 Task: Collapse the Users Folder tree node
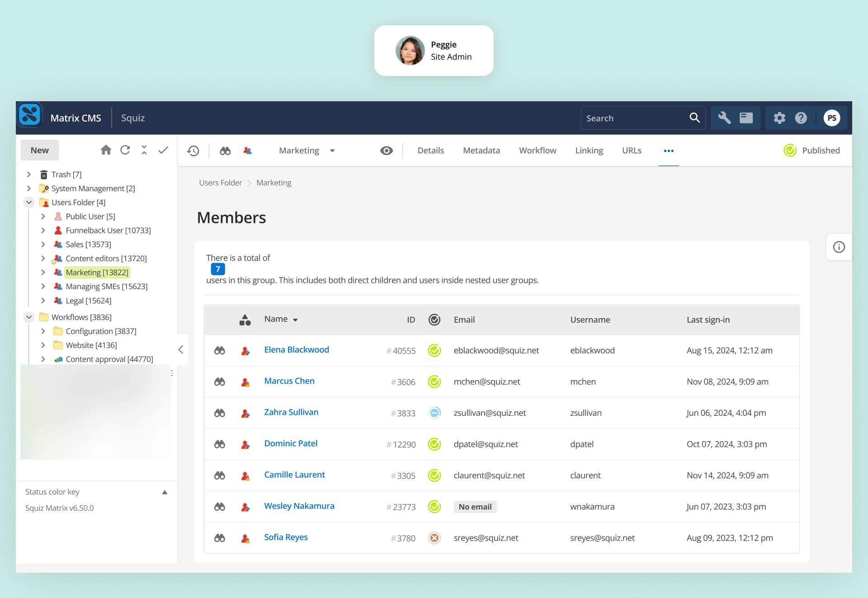(29, 202)
